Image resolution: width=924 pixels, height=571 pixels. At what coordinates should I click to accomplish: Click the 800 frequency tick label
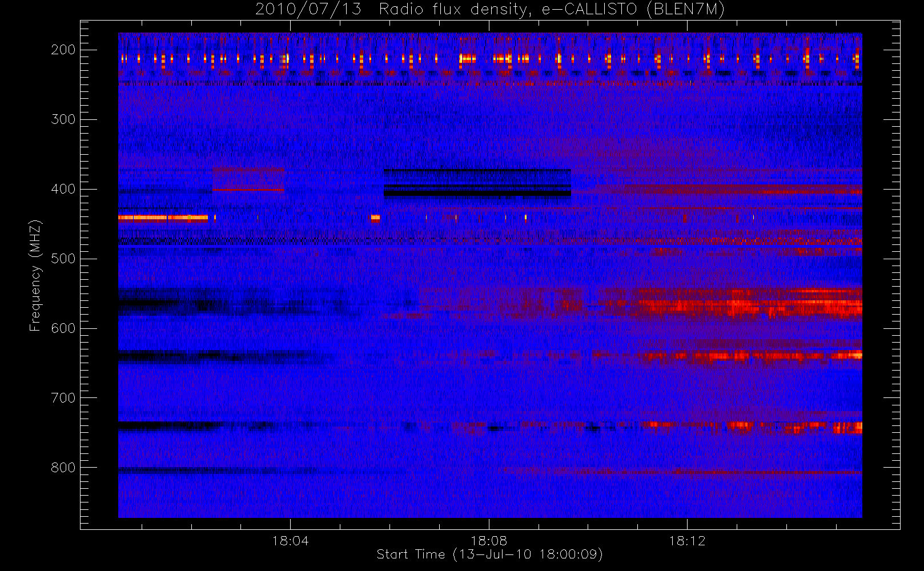tap(63, 468)
